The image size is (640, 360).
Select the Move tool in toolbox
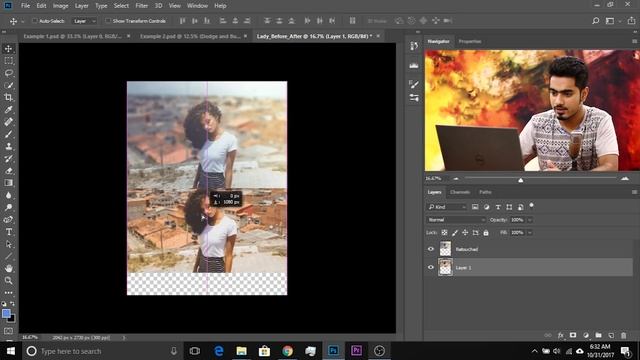pyautogui.click(x=9, y=49)
